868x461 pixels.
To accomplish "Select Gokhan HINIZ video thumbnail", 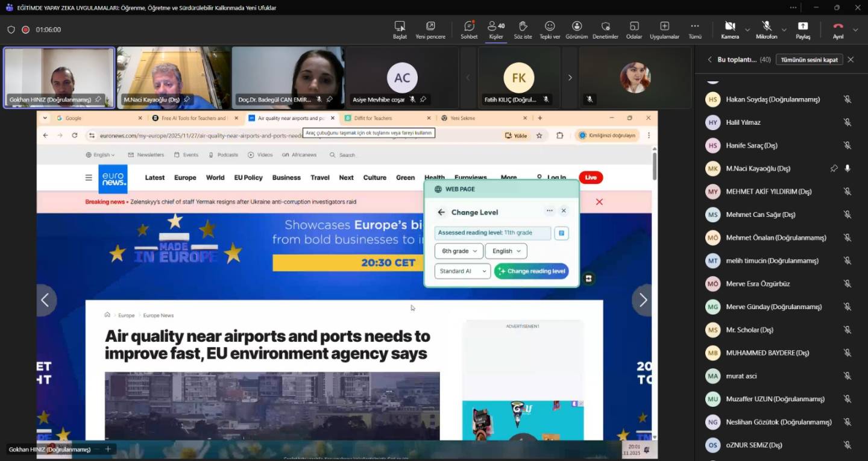I will 59,78.
